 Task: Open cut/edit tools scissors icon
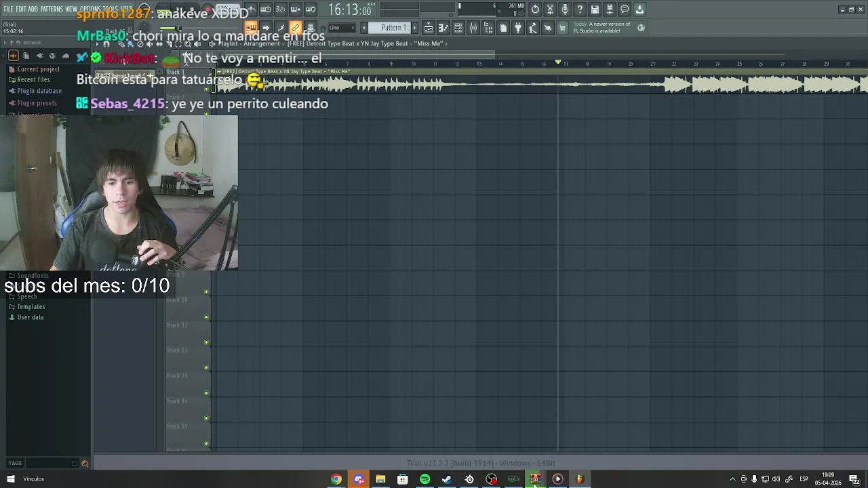[550, 9]
